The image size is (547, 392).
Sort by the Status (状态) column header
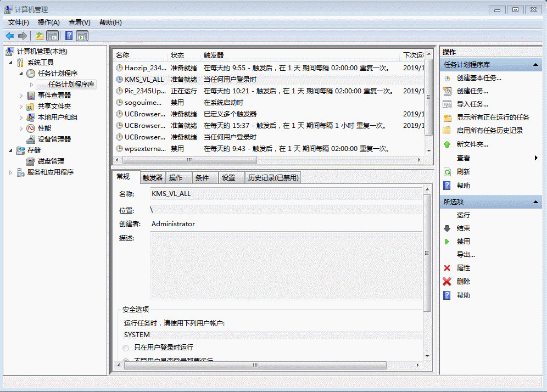point(185,55)
